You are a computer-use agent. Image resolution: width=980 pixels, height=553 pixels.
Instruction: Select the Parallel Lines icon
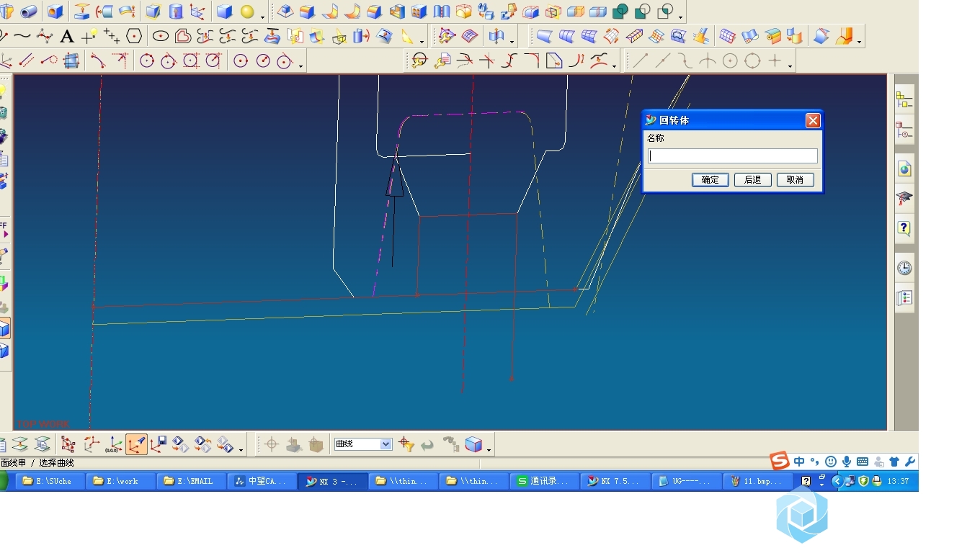click(27, 61)
